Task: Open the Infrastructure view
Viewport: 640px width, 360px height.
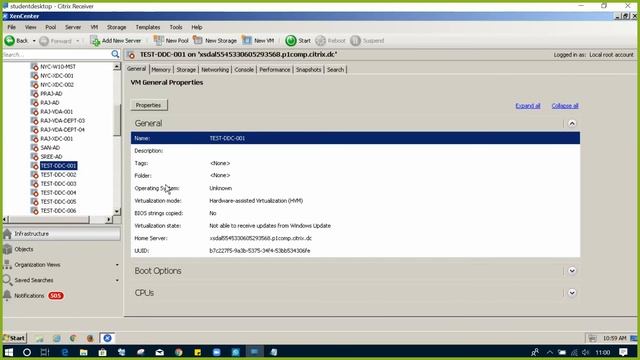Action: pos(62,234)
